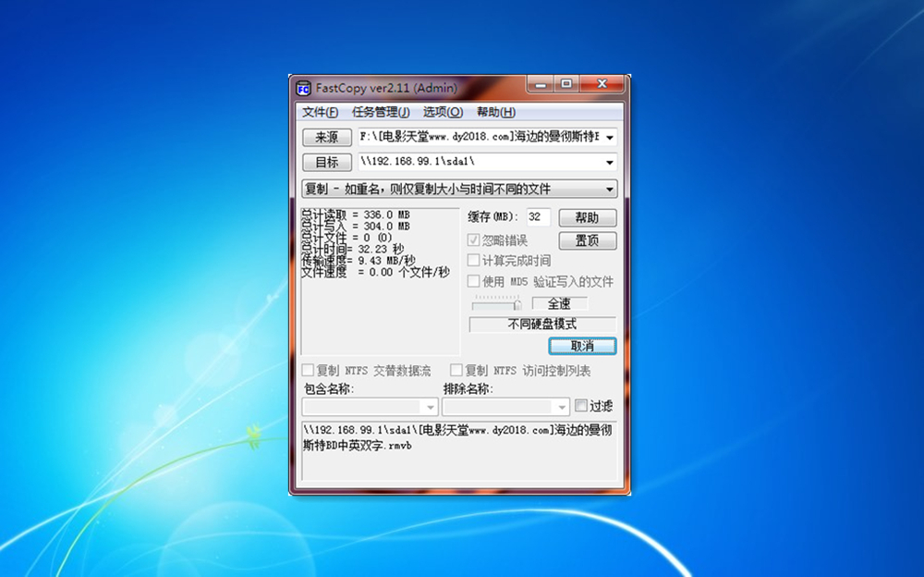
Task: Open the 任务管理(J) menu
Action: pyautogui.click(x=381, y=112)
